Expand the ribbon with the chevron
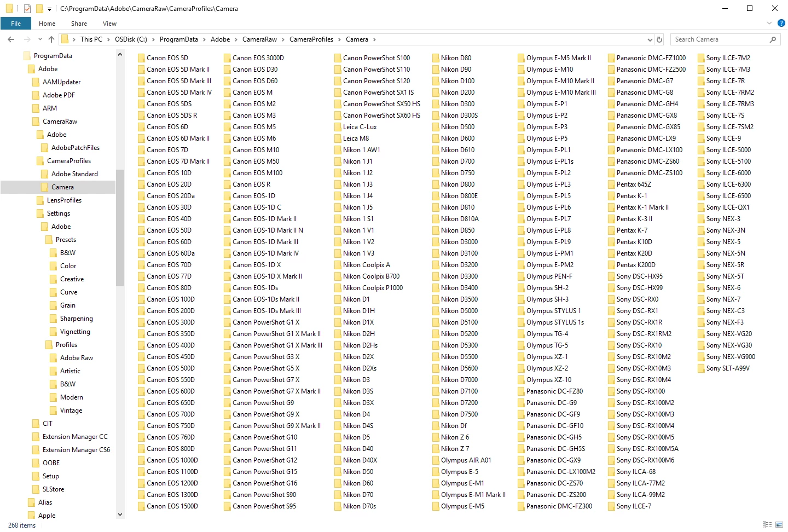The height and width of the screenshot is (532, 788). (x=769, y=24)
